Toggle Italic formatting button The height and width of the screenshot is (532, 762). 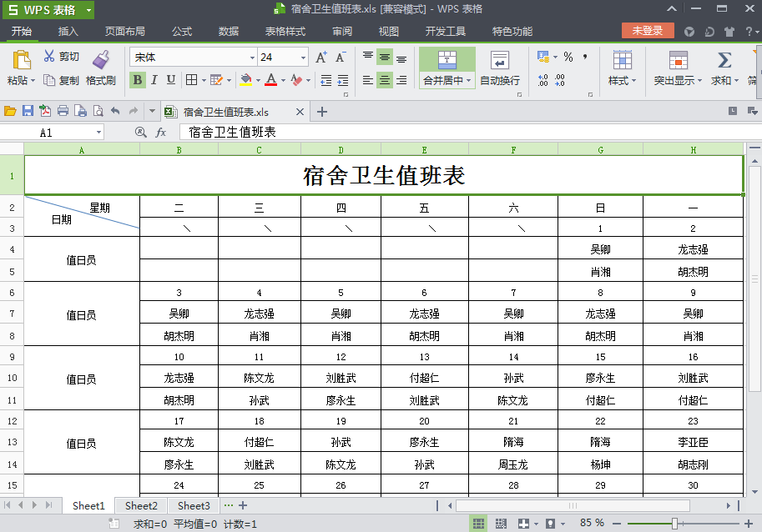[154, 79]
